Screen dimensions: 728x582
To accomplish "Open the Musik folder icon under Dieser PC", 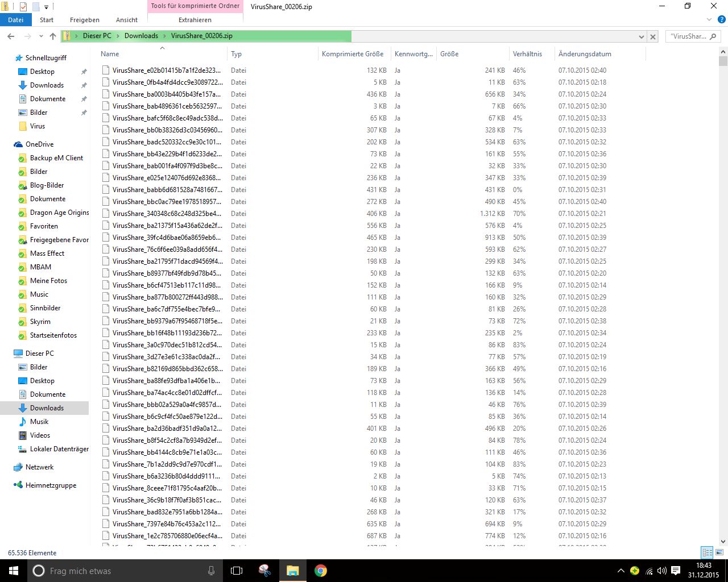I will click(x=23, y=422).
